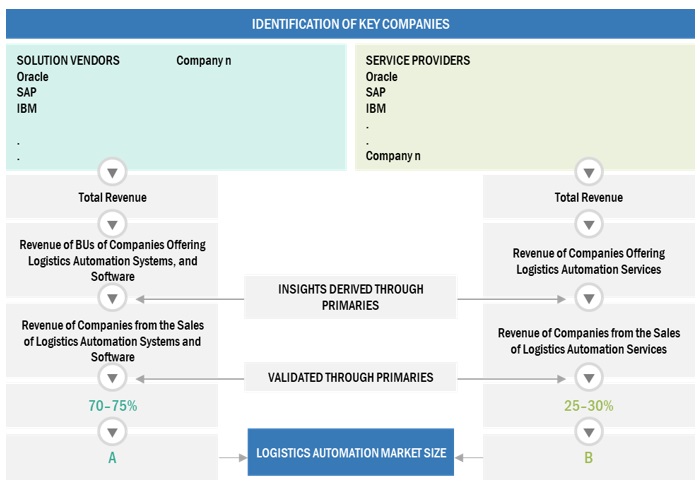Click the down-arrow circle beneath Service Providers box
Image resolution: width=700 pixels, height=486 pixels.
point(589,170)
